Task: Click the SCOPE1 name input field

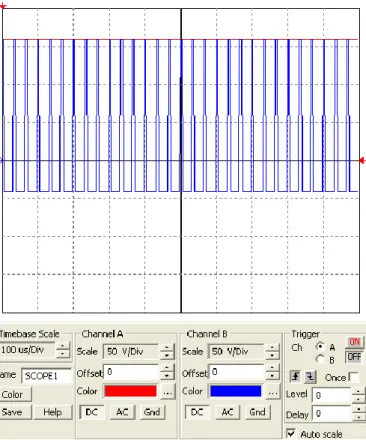Action: 47,376
